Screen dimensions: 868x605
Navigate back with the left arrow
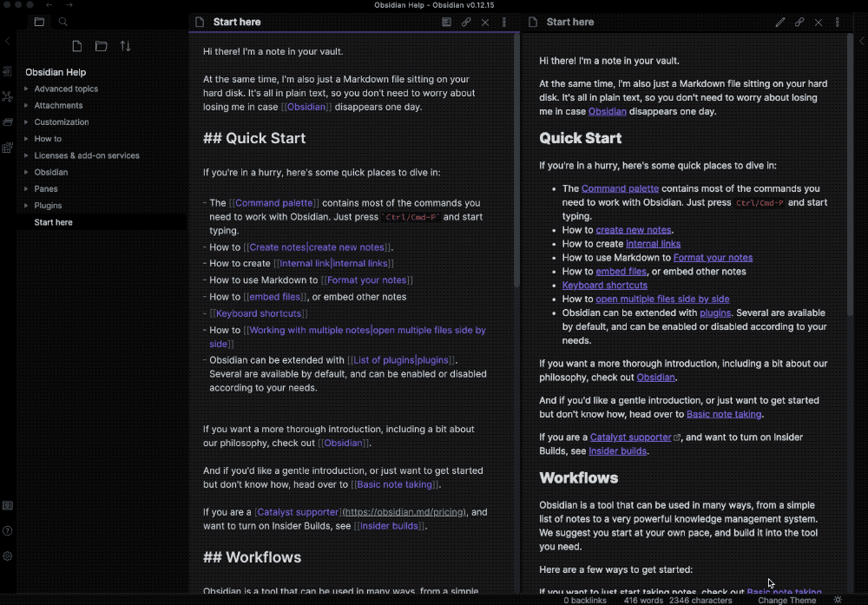[49, 5]
